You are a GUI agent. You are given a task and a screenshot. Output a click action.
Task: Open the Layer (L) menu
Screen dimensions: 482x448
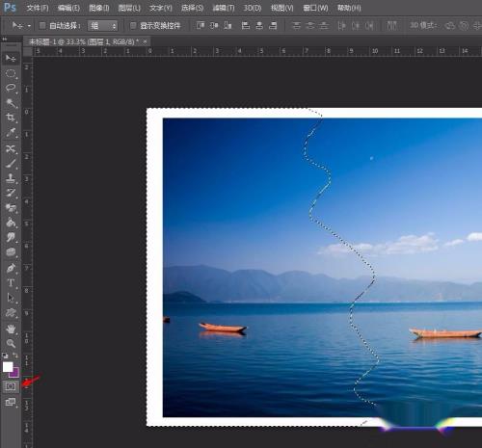point(129,8)
